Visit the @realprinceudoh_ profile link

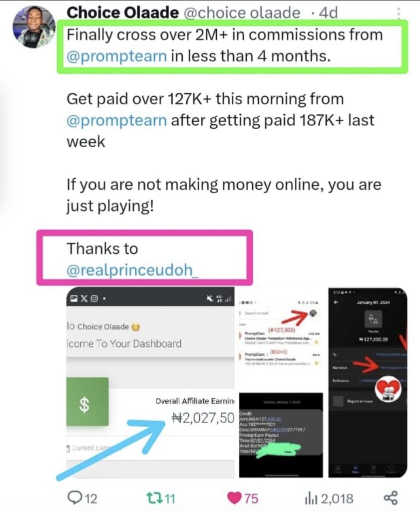tap(132, 270)
